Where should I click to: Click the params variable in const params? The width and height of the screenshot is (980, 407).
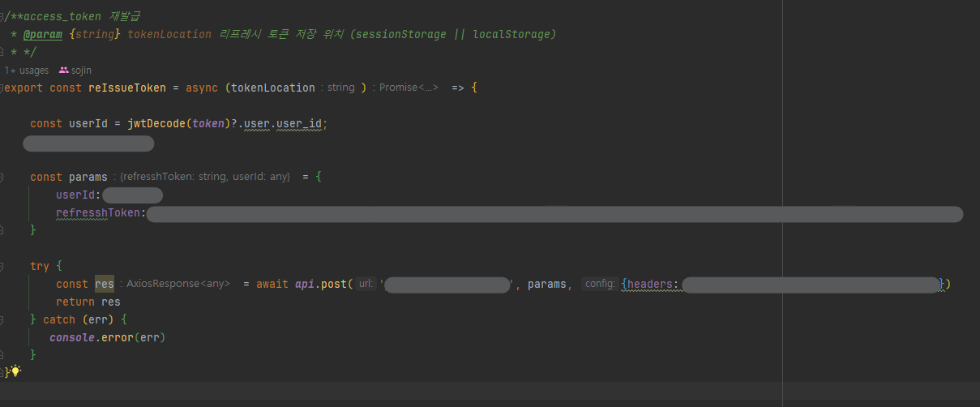click(x=88, y=177)
